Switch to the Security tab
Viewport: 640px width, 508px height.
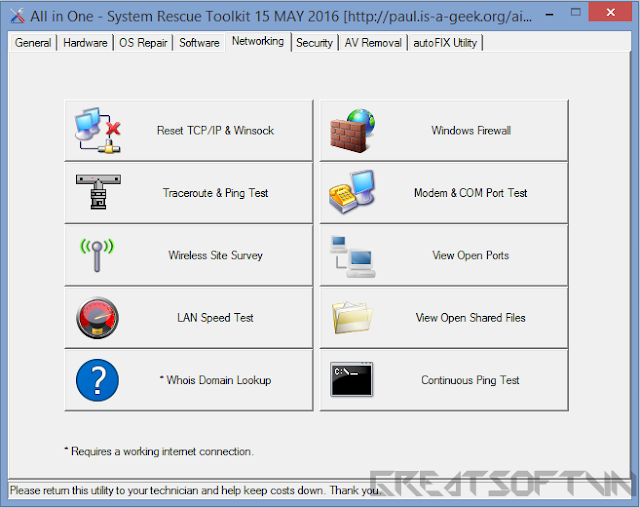(x=314, y=42)
